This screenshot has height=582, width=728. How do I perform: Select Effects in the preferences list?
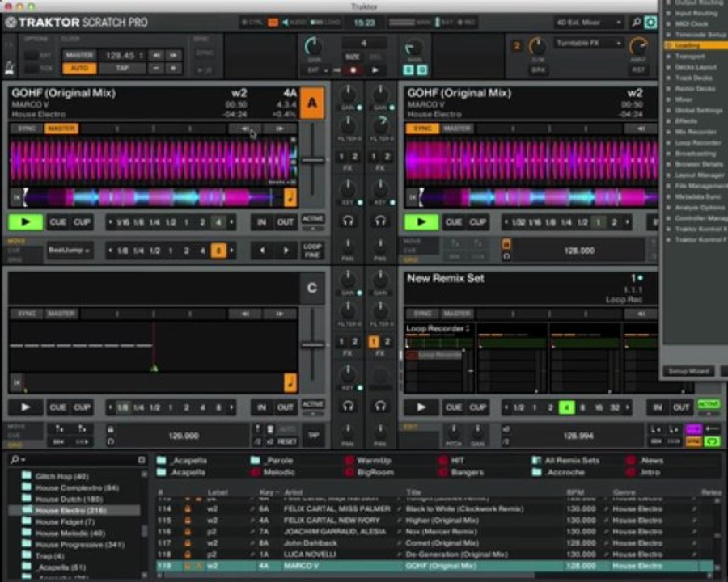[686, 121]
